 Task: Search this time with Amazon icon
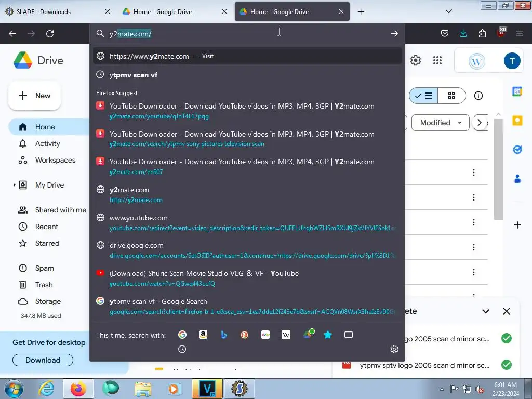[x=203, y=335]
